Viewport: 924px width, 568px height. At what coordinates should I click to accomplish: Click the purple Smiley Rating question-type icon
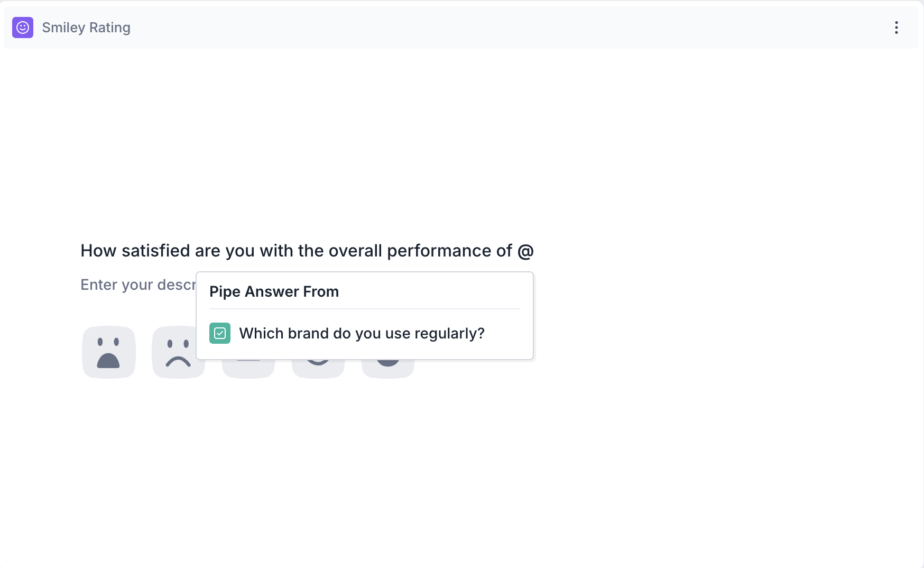[x=23, y=28]
